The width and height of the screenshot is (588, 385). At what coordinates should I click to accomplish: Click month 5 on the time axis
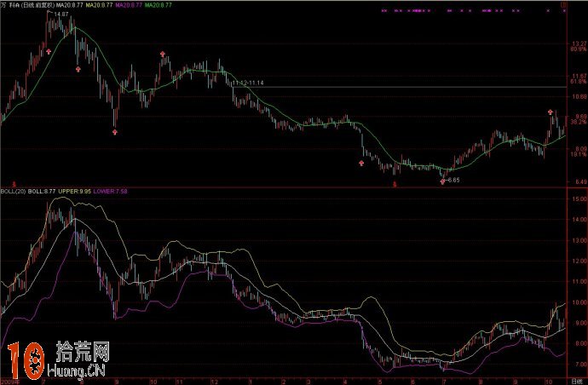point(379,382)
